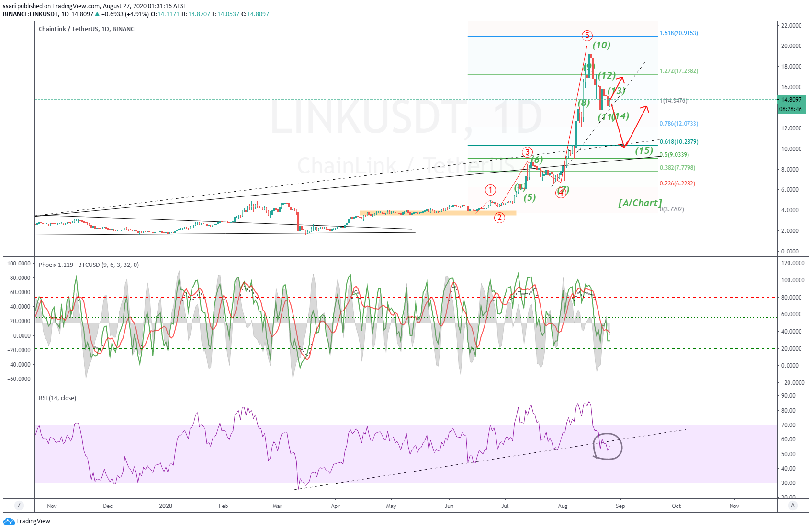
Task: Select the Phoeix 1.119 - BTCUSD indicator label
Action: pyautogui.click(x=89, y=265)
